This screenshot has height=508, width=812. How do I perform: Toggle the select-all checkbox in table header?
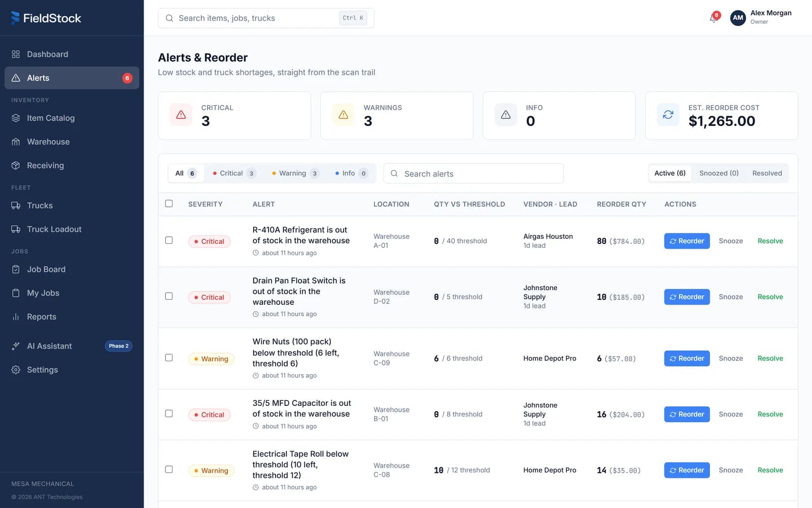[x=169, y=204]
